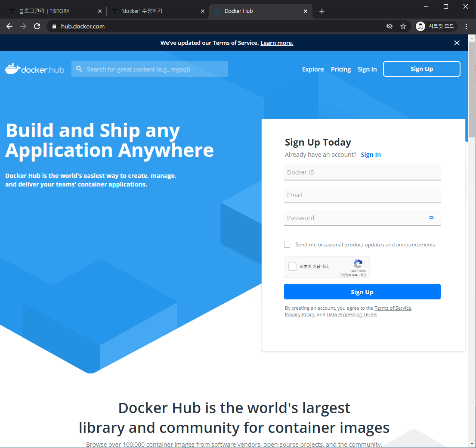Click the scrollbar up arrow

click(472, 39)
